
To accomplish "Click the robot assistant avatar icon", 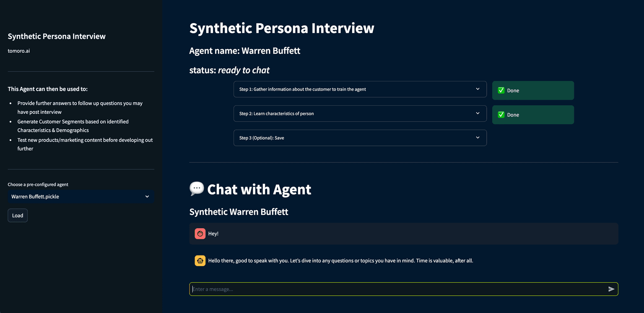I will [200, 261].
